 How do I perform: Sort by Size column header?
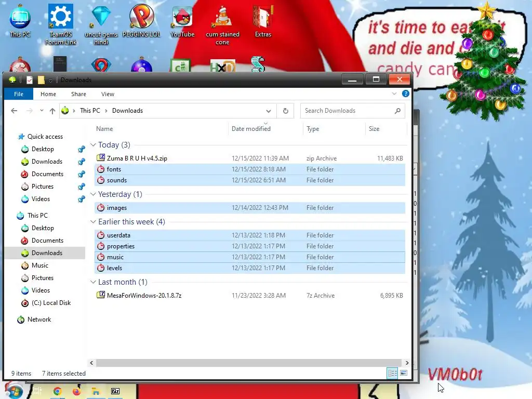tap(386, 129)
